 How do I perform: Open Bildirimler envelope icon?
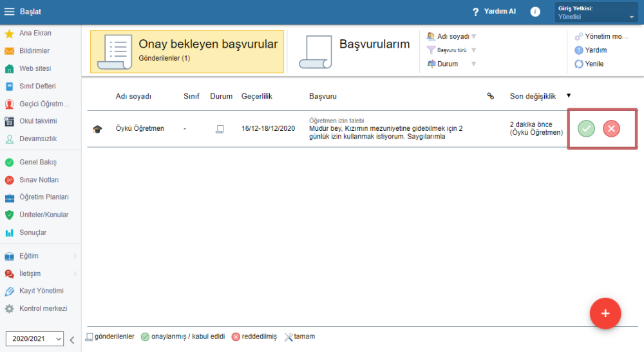click(9, 51)
